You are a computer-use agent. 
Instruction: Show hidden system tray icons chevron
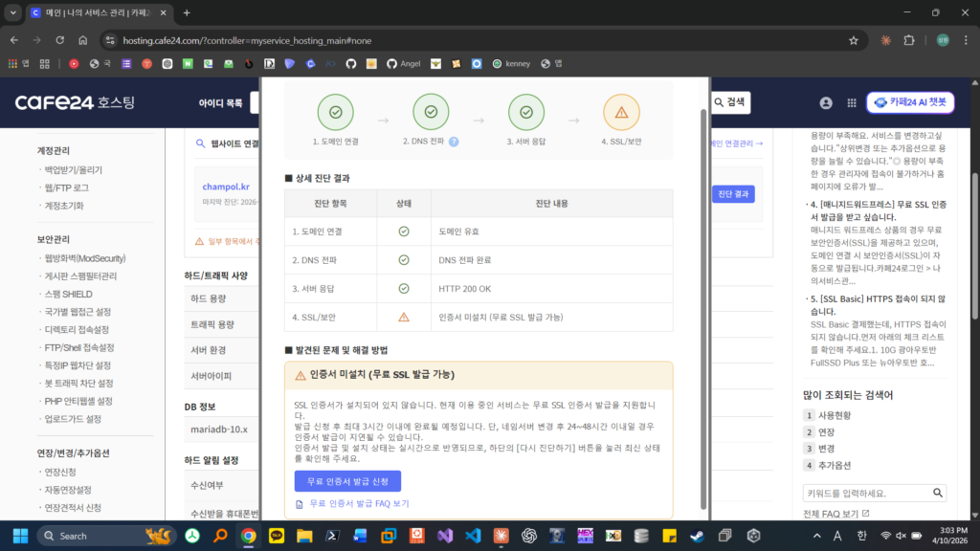816,536
